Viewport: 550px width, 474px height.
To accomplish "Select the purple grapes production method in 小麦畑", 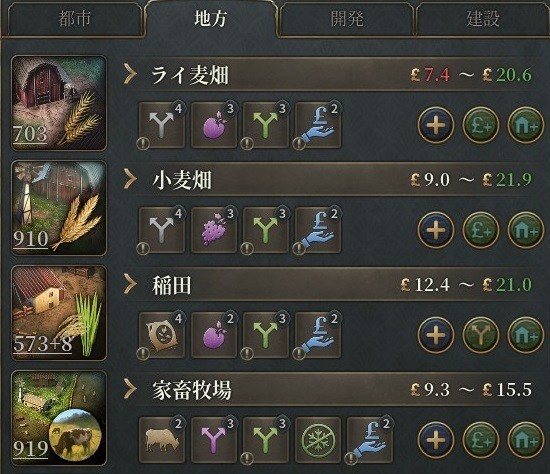I will (214, 230).
